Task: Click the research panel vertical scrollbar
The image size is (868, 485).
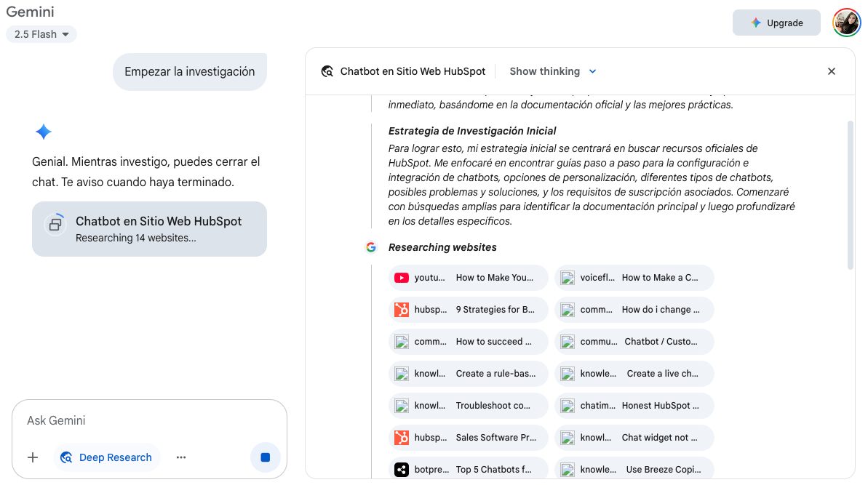Action: [x=851, y=195]
